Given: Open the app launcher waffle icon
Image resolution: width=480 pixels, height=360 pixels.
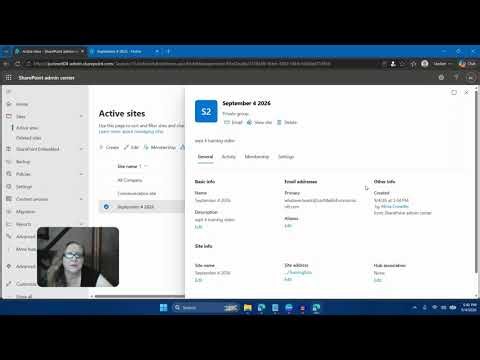Looking at the screenshot, I should point(9,78).
